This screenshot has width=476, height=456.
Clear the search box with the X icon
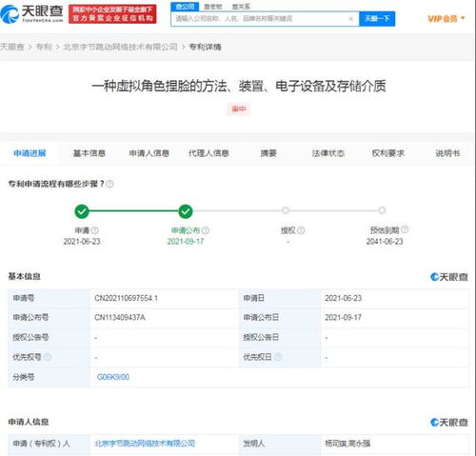coord(351,19)
